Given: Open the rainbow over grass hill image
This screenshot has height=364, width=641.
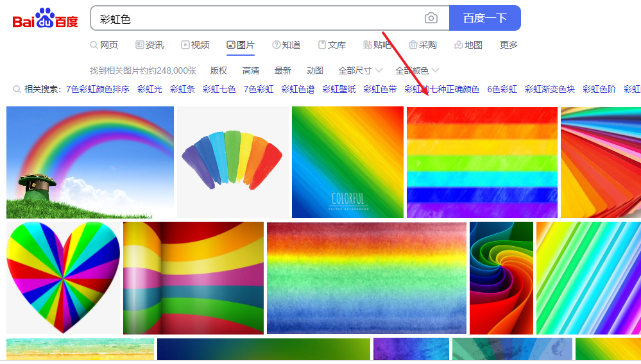Looking at the screenshot, I should (90, 162).
